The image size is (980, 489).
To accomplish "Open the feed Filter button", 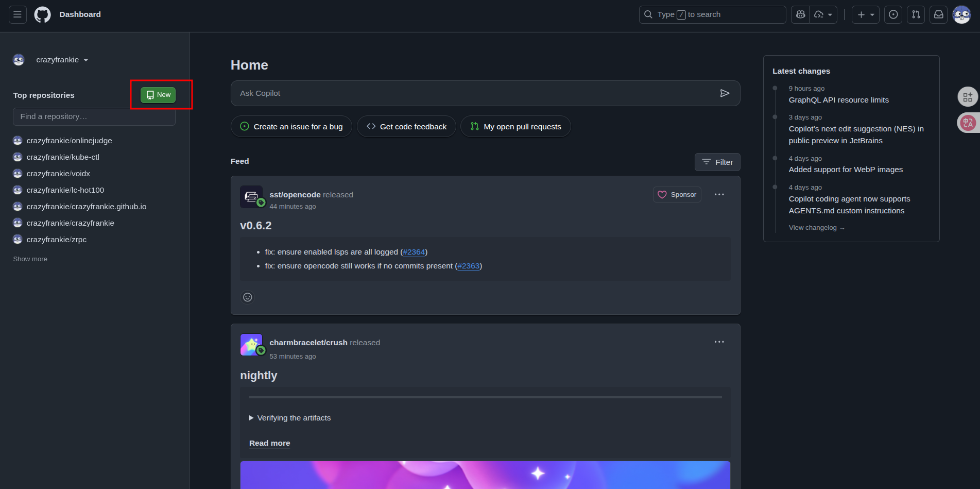I will [717, 162].
